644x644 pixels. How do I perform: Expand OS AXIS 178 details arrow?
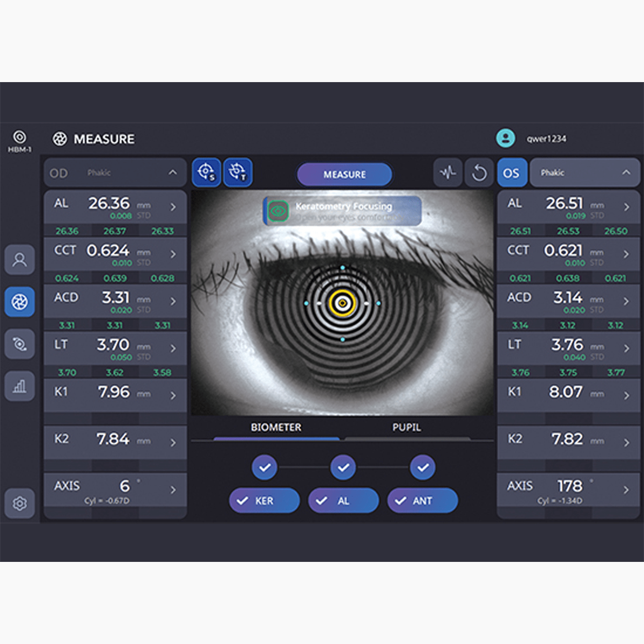click(626, 490)
